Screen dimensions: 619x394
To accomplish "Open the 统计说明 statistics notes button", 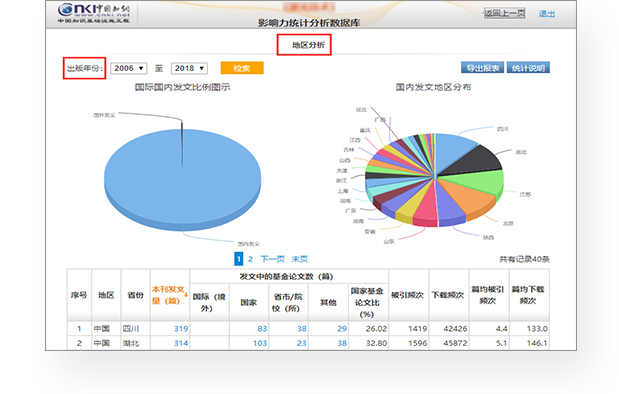I will point(528,68).
